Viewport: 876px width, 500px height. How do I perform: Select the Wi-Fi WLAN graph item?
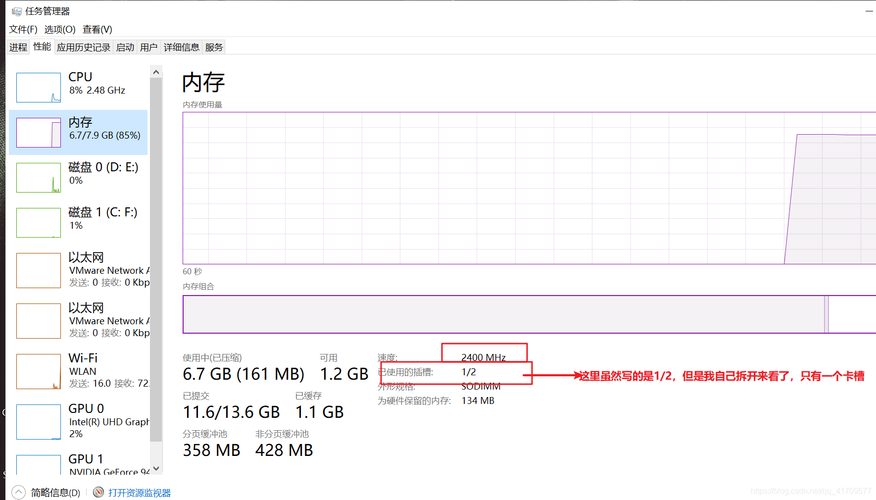78,371
